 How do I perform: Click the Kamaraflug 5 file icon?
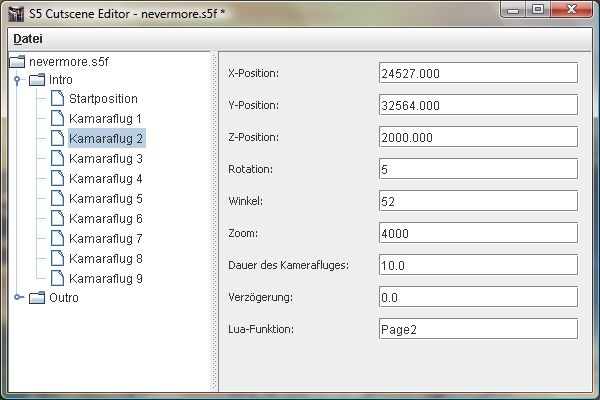click(x=57, y=199)
